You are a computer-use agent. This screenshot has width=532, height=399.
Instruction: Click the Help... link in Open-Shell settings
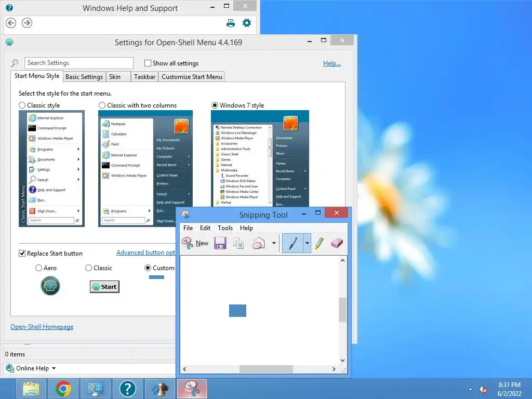point(332,63)
